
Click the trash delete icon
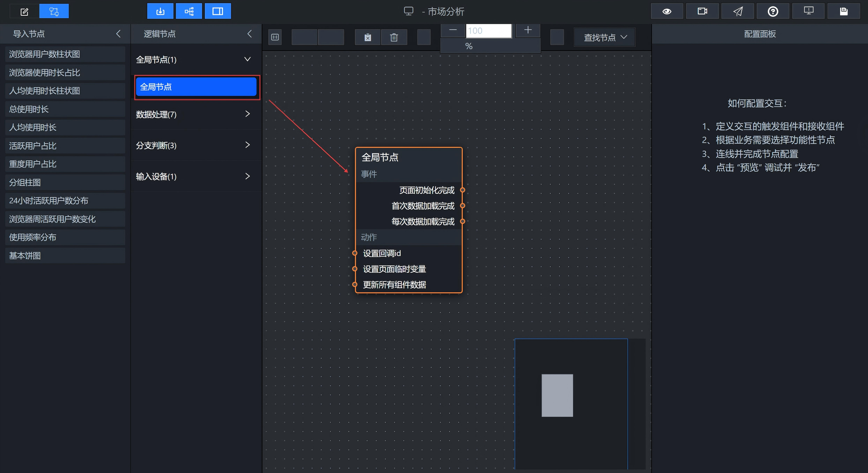pos(394,37)
